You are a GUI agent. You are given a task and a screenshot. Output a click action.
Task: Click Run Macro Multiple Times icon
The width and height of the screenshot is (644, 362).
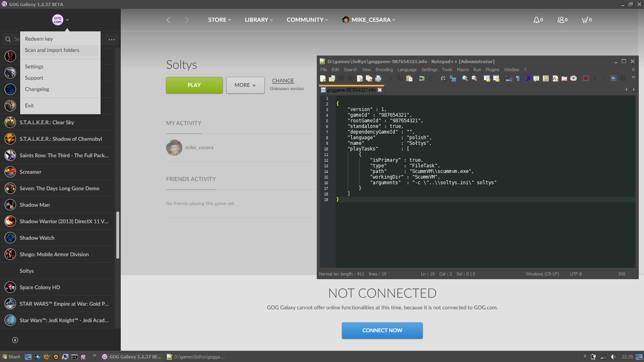pos(613,78)
